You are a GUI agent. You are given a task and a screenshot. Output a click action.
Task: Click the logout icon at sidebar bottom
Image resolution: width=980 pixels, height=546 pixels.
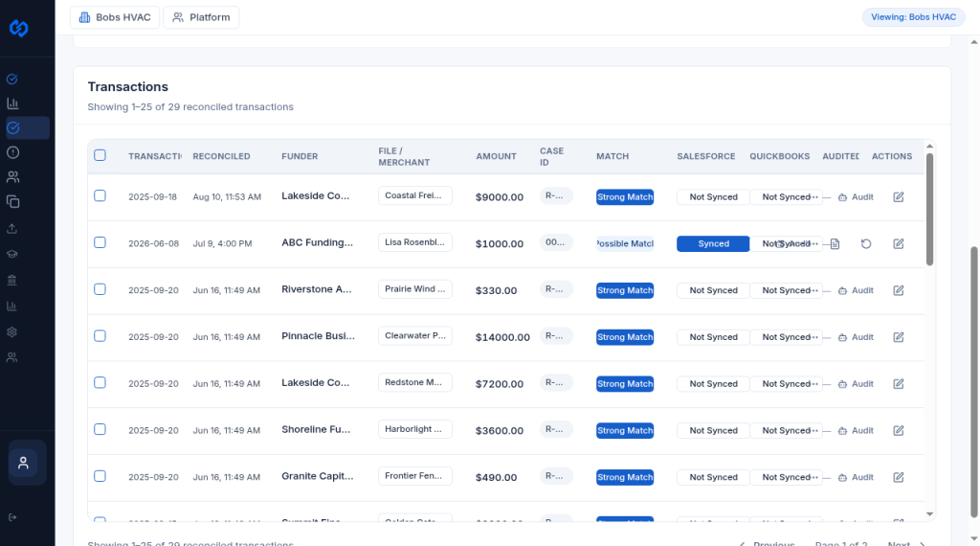point(12,517)
